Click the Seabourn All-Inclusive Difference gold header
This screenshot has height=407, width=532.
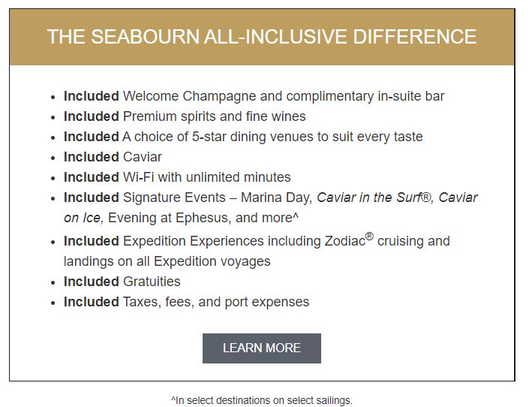[x=262, y=37]
